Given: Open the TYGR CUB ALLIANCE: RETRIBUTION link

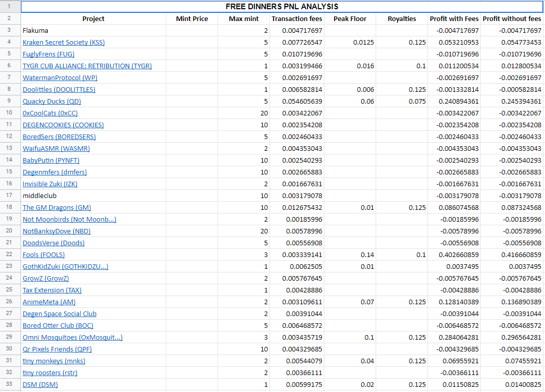Looking at the screenshot, I should coord(87,66).
